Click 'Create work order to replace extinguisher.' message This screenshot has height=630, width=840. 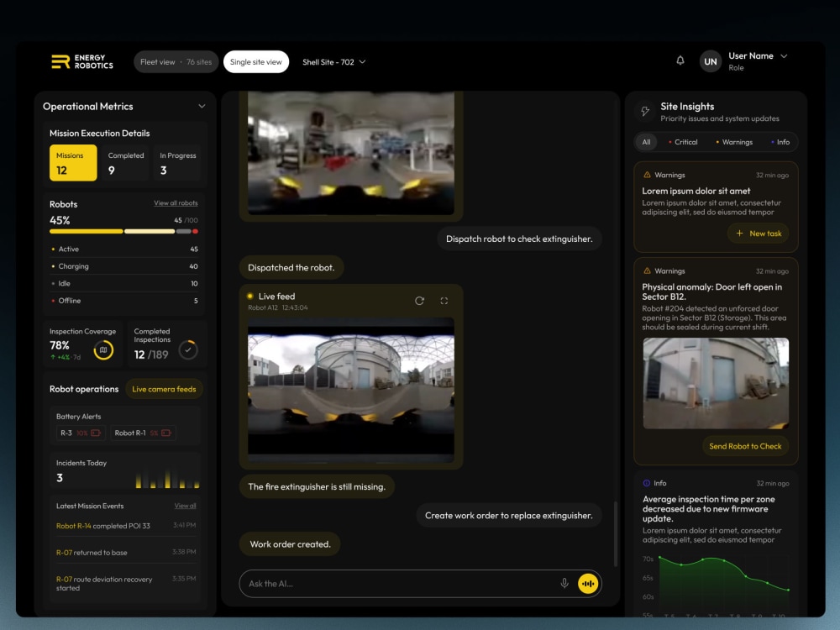point(508,516)
